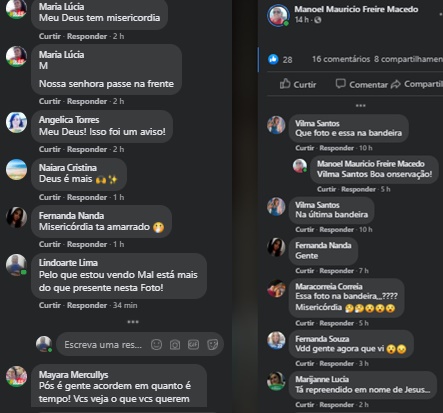This screenshot has width=443, height=413.
Task: Open Manoel Mauricio Freire Macedo's post avatar
Action: (278, 15)
